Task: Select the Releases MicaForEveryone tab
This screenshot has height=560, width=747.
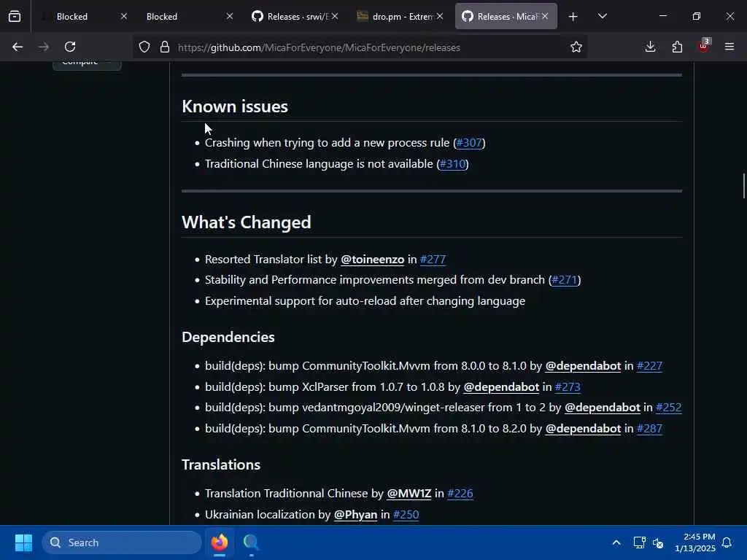Action: pos(506,16)
